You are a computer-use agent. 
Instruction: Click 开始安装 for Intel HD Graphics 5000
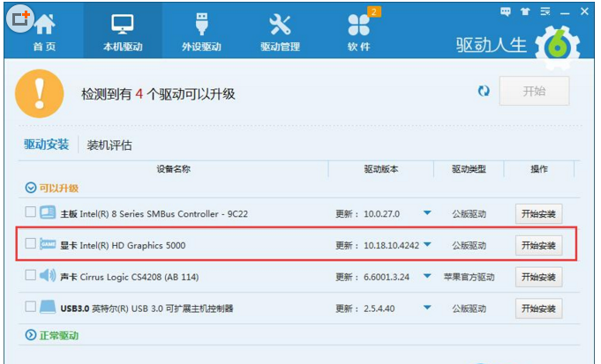[x=538, y=245]
